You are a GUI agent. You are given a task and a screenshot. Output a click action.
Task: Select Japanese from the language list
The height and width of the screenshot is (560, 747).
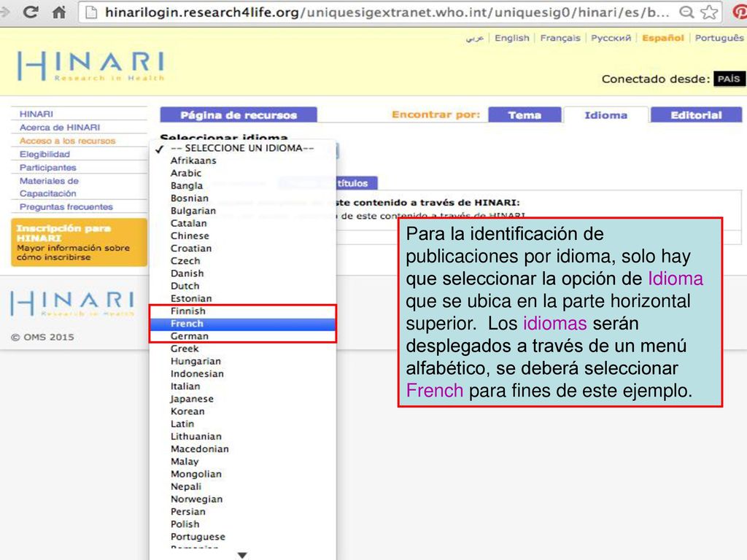coord(242,399)
